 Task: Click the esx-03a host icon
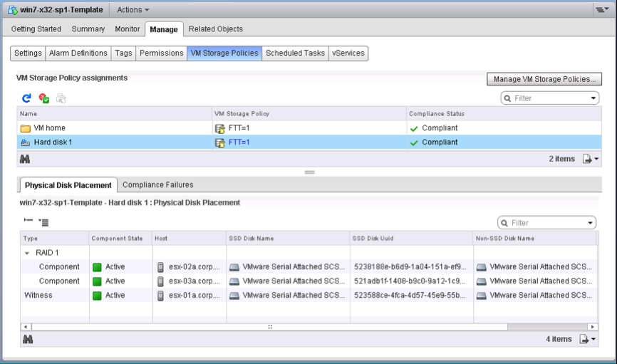[x=160, y=281]
